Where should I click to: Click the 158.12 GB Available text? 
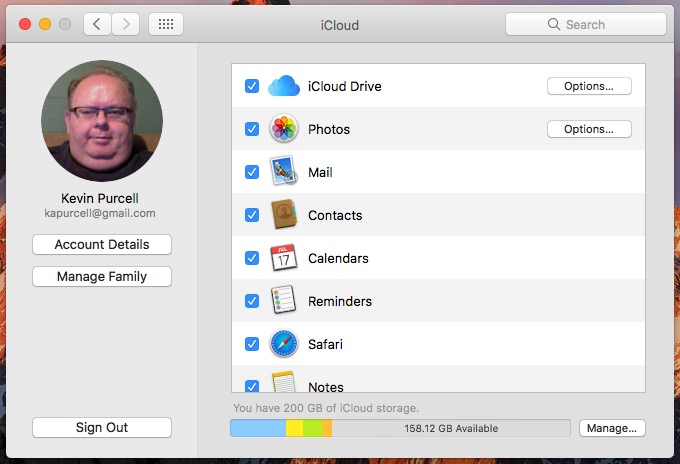click(451, 428)
